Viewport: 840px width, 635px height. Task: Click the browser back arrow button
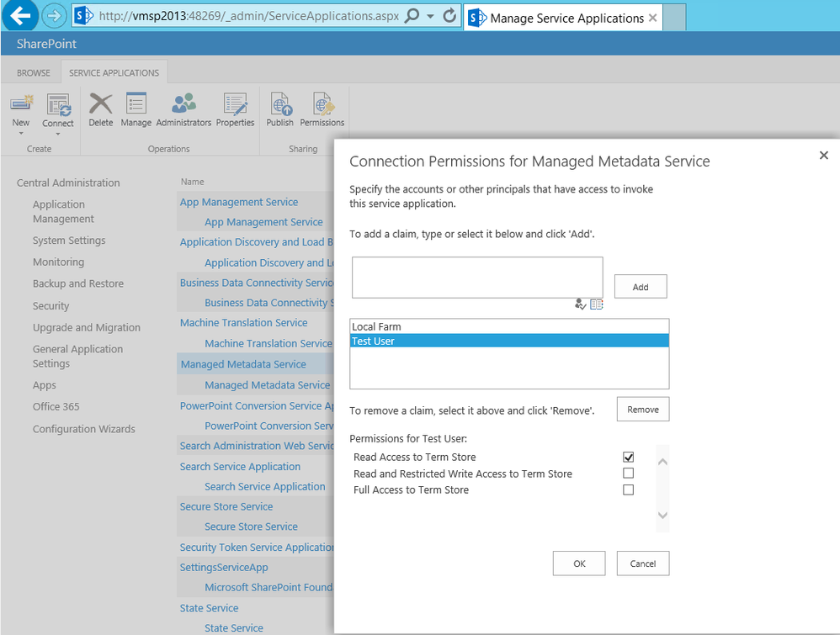pos(20,15)
